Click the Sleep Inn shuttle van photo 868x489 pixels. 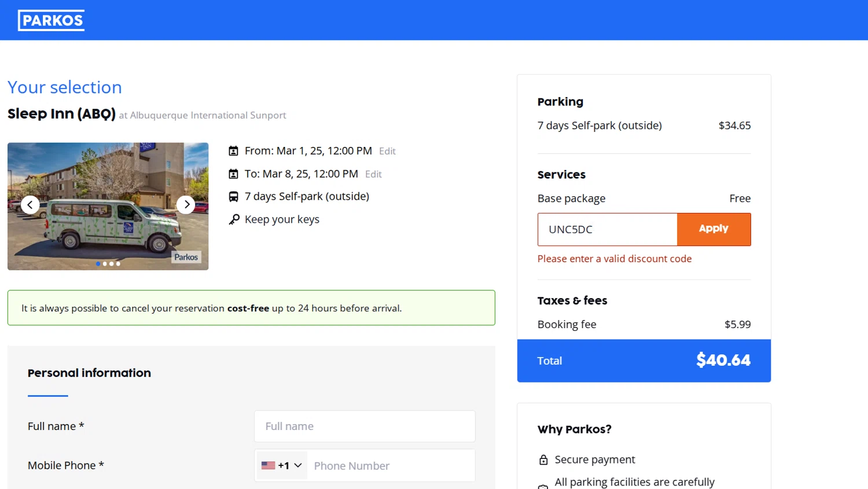tap(108, 206)
